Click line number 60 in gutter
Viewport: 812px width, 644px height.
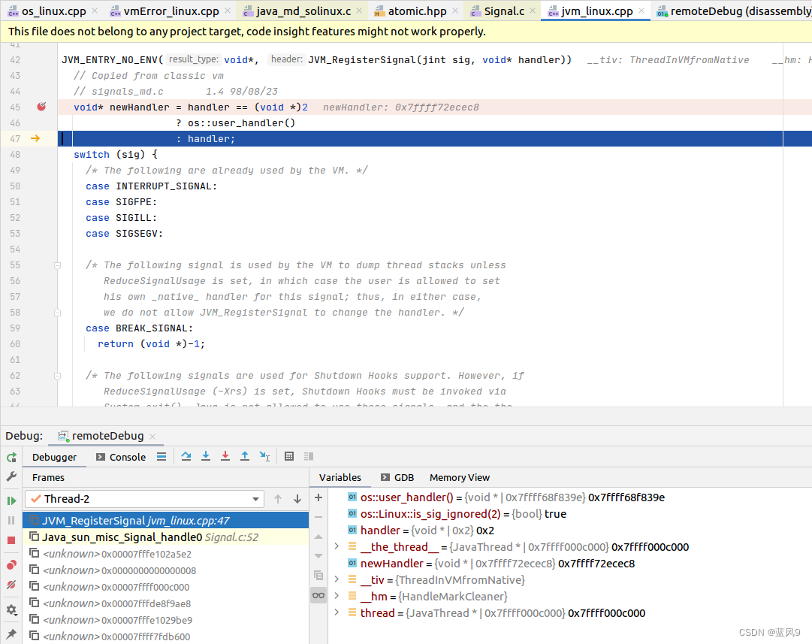point(15,344)
